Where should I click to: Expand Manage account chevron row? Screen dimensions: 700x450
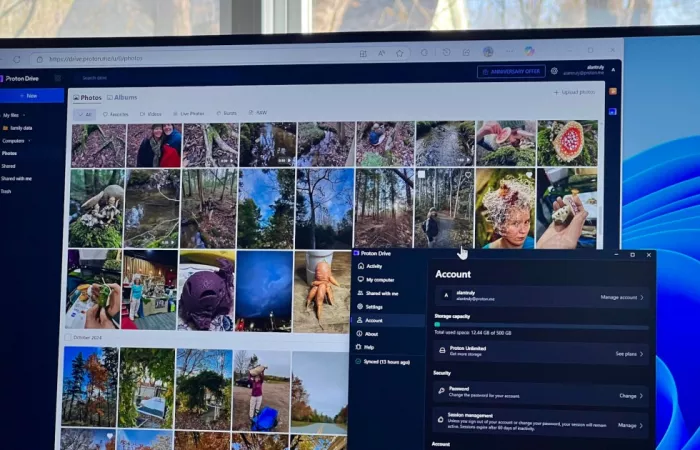coord(622,297)
